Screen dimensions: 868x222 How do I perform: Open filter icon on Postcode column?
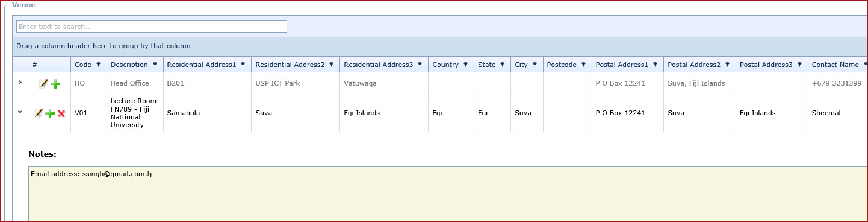pos(583,65)
